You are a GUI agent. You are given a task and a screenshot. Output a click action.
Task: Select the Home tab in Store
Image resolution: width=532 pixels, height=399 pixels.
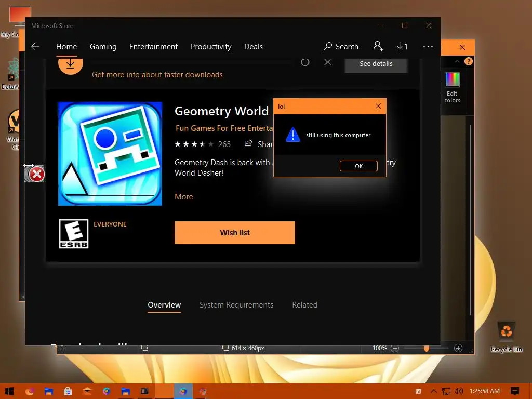pyautogui.click(x=66, y=47)
